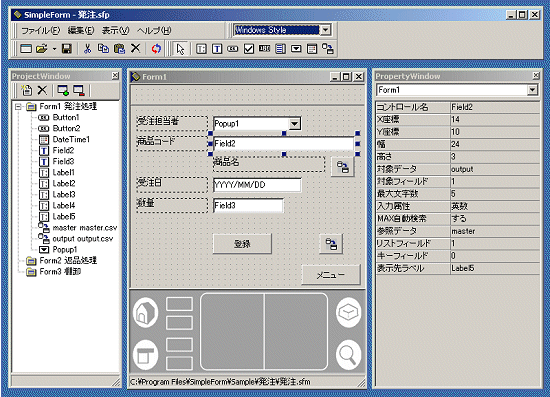Image resolution: width=550 pixels, height=397 pixels.
Task: Open the Popup1 dropdown arrow
Action: (295, 123)
